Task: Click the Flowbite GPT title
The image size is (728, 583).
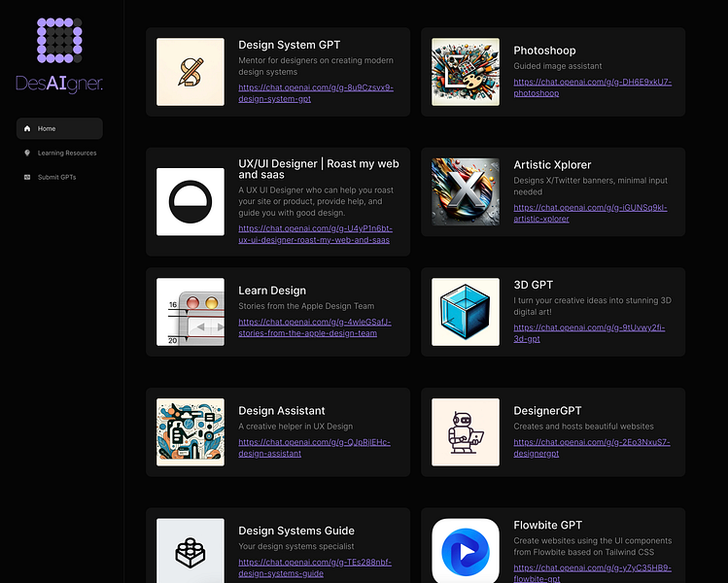Action: pyautogui.click(x=548, y=525)
